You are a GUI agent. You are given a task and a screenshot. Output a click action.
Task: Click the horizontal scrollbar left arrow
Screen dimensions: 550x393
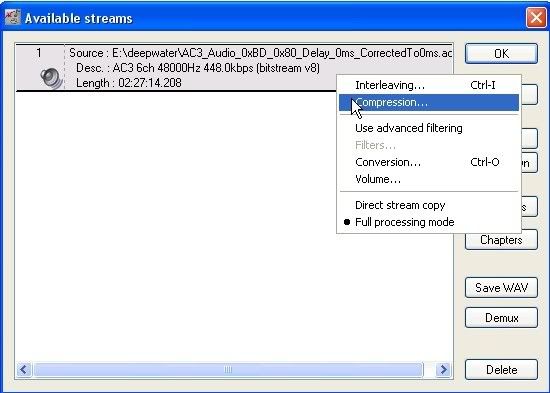pos(24,369)
